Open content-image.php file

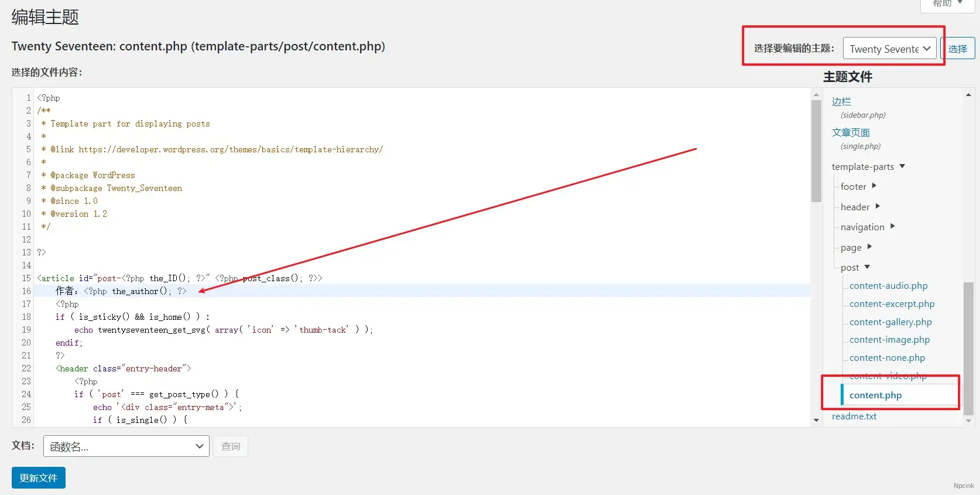click(889, 340)
